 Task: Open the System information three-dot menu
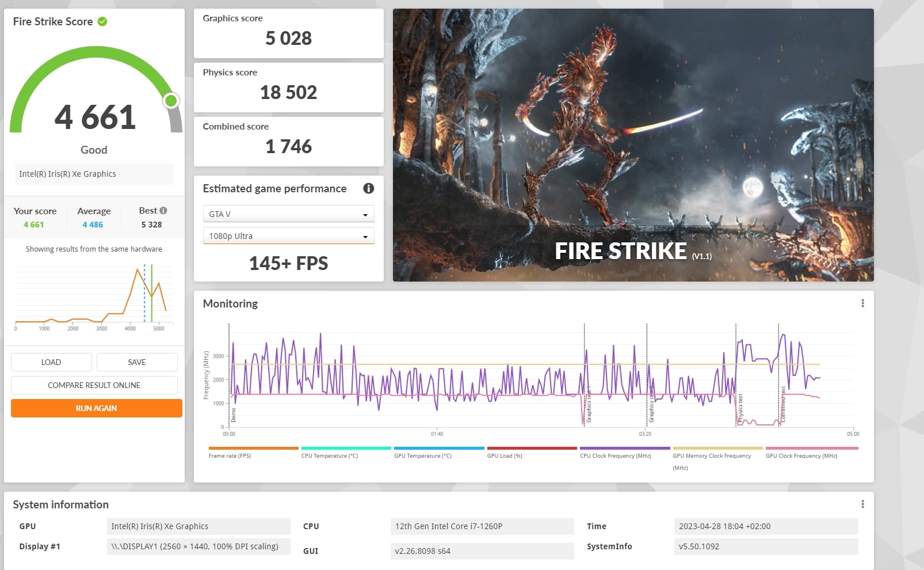(x=862, y=504)
